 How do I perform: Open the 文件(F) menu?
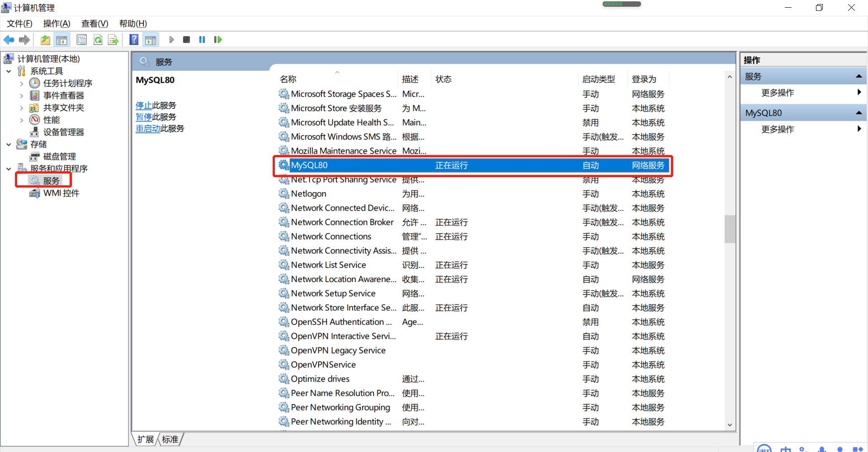19,24
